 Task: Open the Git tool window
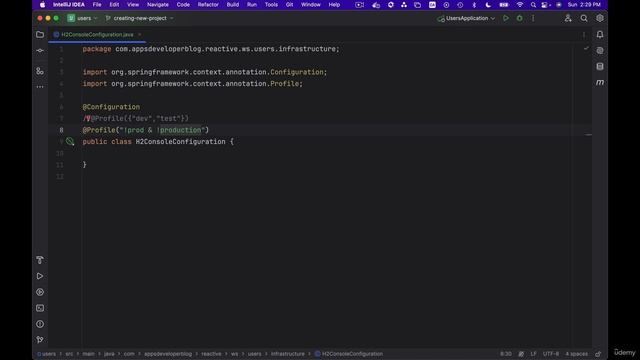point(40,340)
